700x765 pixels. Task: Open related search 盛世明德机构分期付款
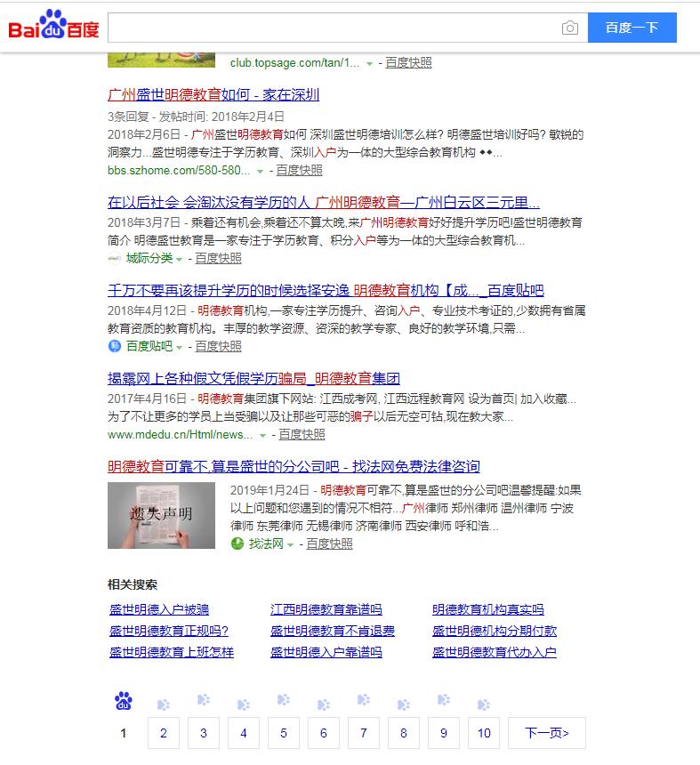coord(495,631)
